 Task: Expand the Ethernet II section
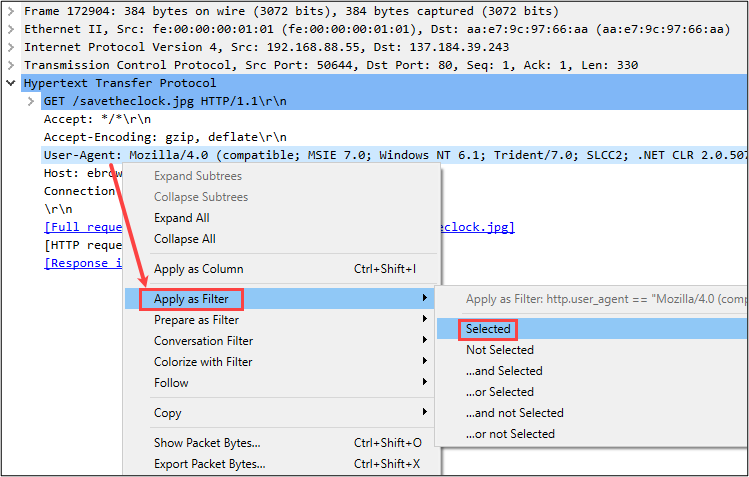pos(11,29)
